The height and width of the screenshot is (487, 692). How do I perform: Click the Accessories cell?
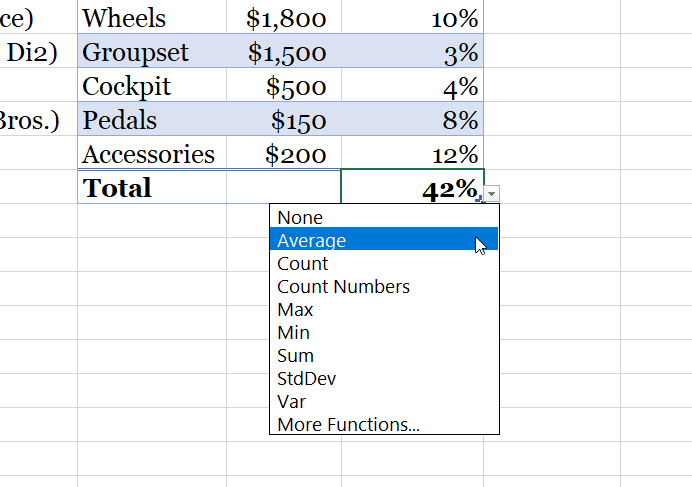[152, 153]
